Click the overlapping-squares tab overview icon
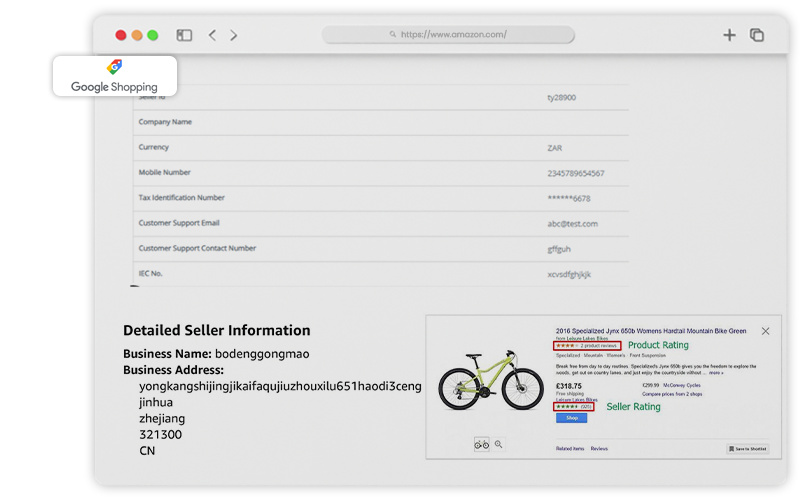Image resolution: width=800 pixels, height=500 pixels. (757, 35)
